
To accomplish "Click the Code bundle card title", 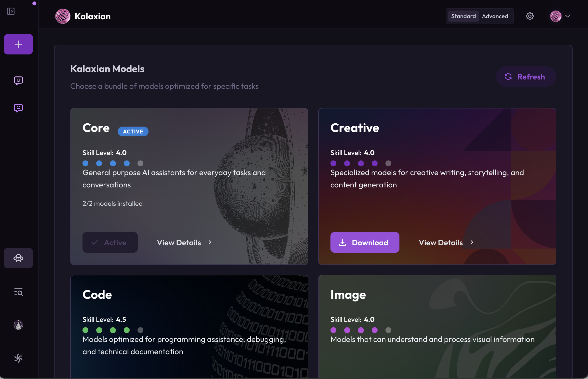I will [97, 295].
